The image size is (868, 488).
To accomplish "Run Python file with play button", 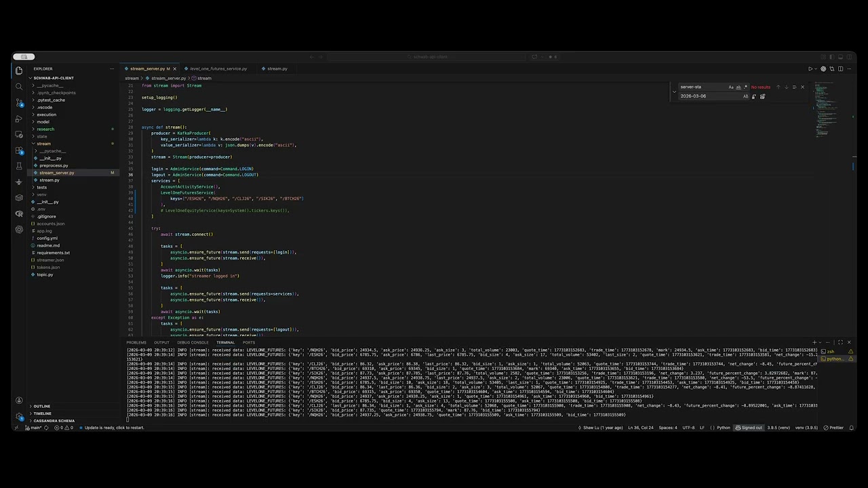I will (810, 68).
